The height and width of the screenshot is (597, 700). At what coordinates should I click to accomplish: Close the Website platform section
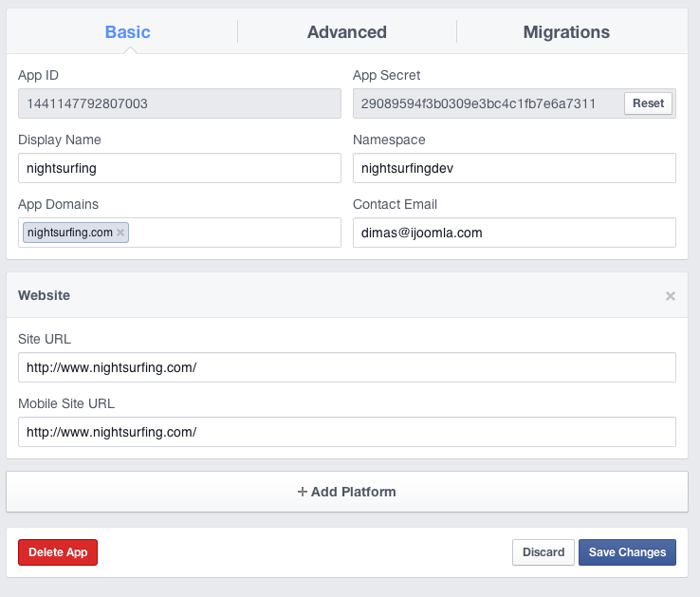pos(670,296)
